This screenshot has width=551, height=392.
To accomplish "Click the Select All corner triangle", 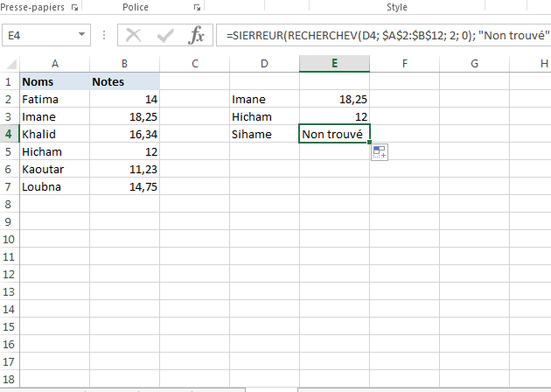I will (10, 64).
